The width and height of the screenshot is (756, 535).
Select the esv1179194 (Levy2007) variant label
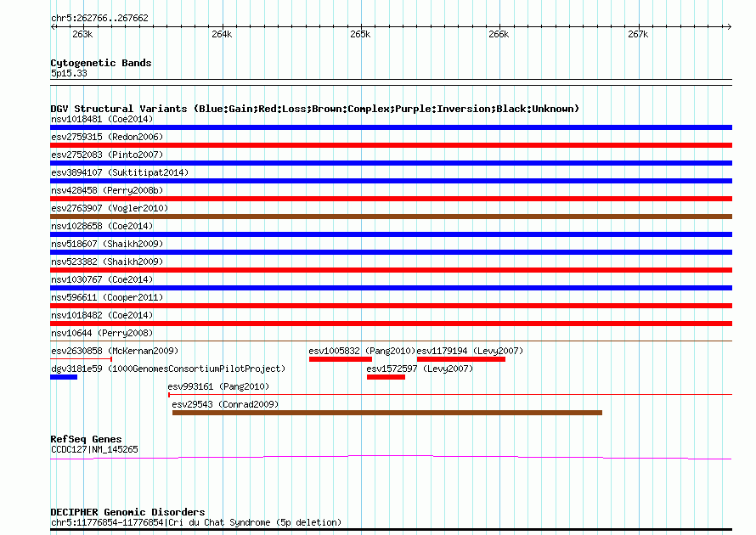[470, 352]
